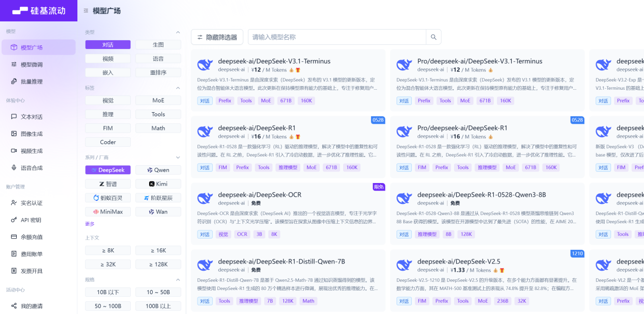The width and height of the screenshot is (644, 314).
Task: Open deepseek-ai/DeepSeek-R1-Distill-Qwen-7B model card
Action: [x=288, y=280]
